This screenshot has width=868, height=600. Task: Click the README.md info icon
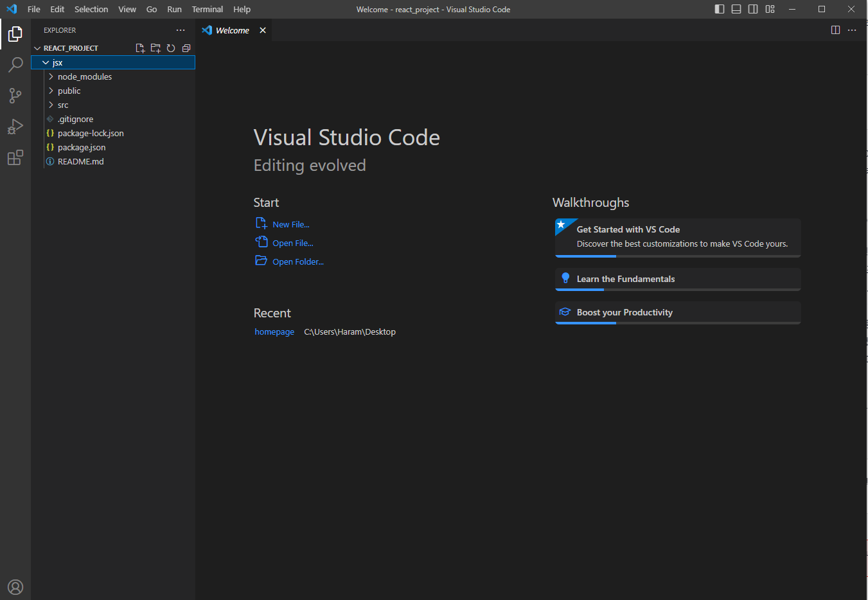pyautogui.click(x=50, y=161)
